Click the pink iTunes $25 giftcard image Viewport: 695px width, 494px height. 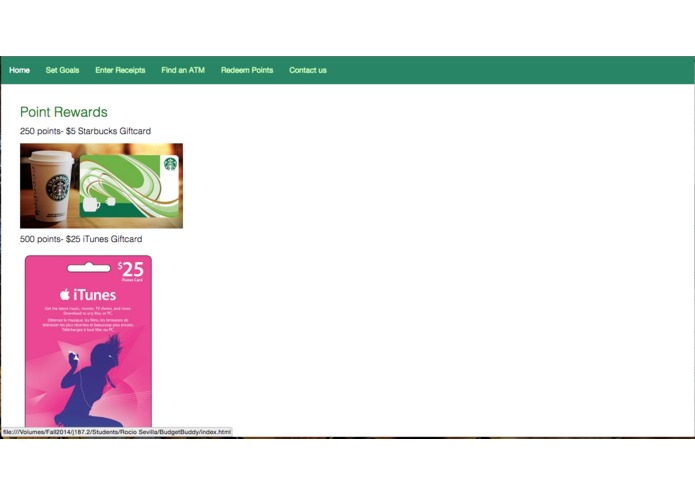click(x=88, y=341)
